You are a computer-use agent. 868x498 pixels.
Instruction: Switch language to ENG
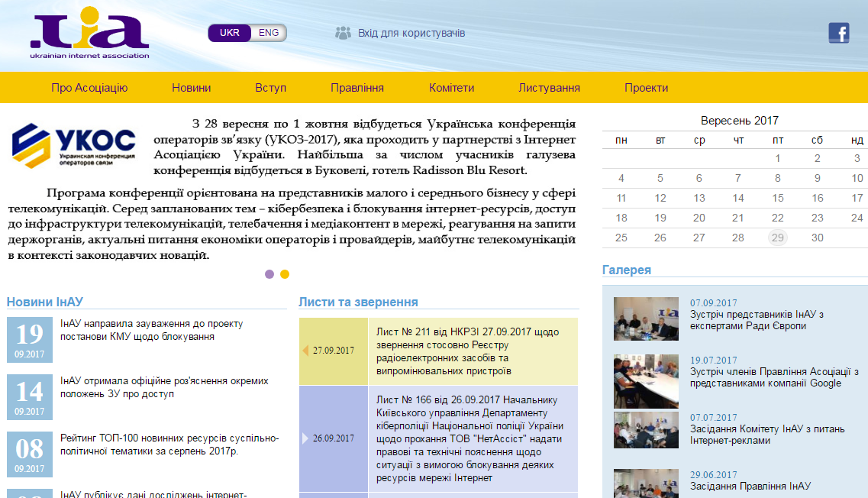point(269,33)
